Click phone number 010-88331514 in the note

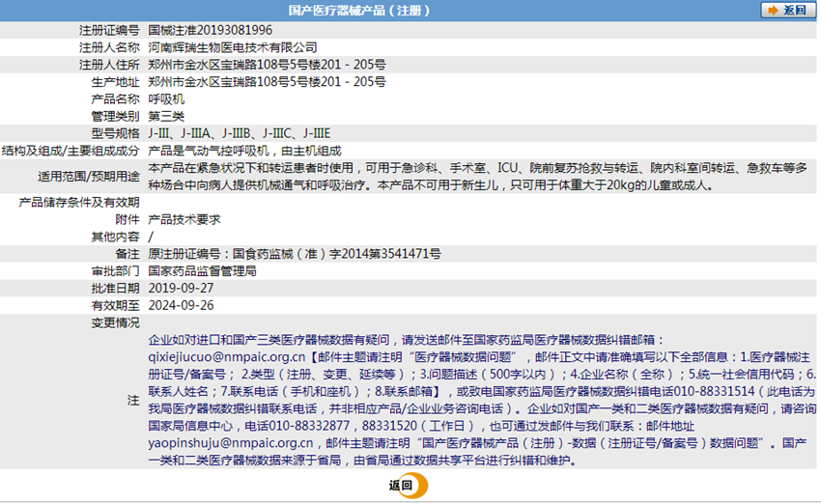[714, 391]
